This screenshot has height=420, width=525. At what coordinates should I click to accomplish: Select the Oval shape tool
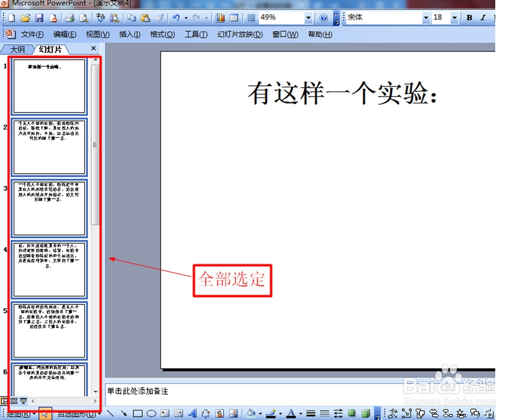point(150,413)
